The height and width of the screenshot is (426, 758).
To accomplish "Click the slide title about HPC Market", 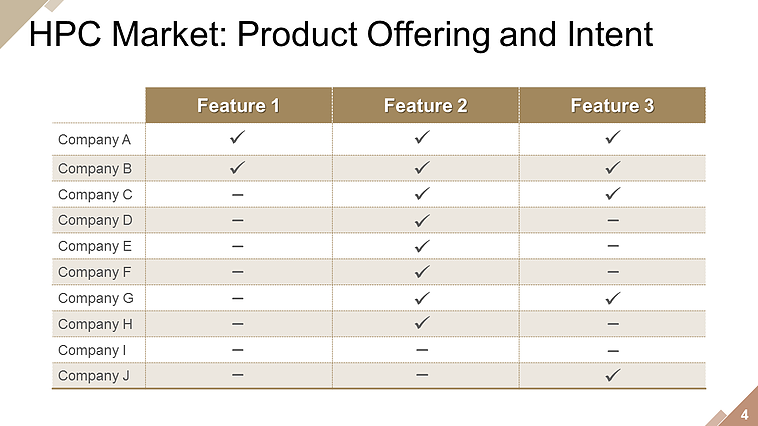I will click(x=341, y=35).
